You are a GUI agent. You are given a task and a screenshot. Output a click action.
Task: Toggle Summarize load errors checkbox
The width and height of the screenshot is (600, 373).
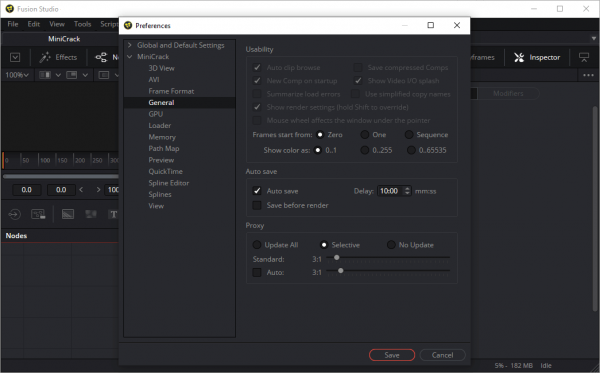[x=257, y=94]
